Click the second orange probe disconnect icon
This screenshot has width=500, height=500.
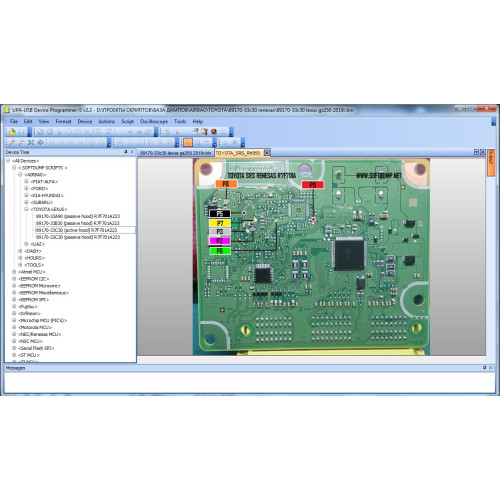point(22,143)
